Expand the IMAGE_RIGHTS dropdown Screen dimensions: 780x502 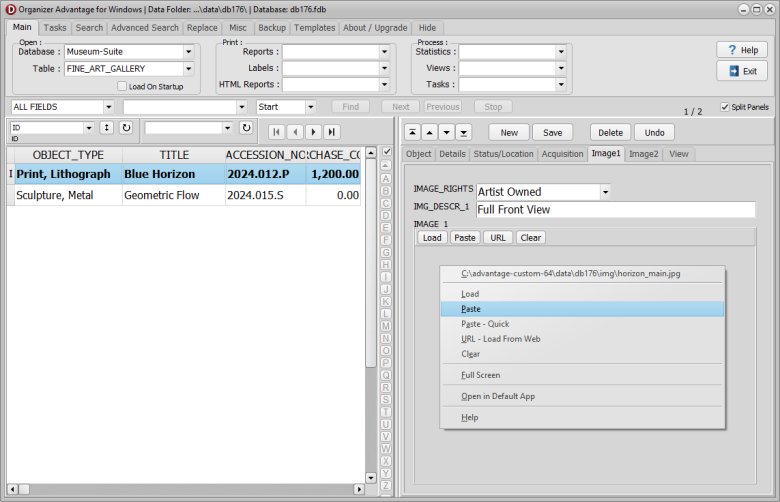coord(604,191)
